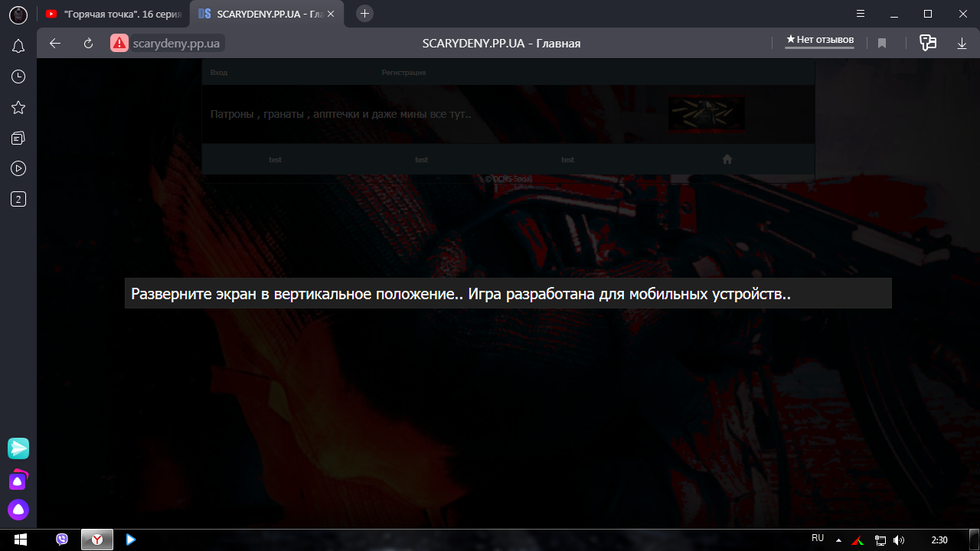Open the downloads arrow icon

click(962, 44)
